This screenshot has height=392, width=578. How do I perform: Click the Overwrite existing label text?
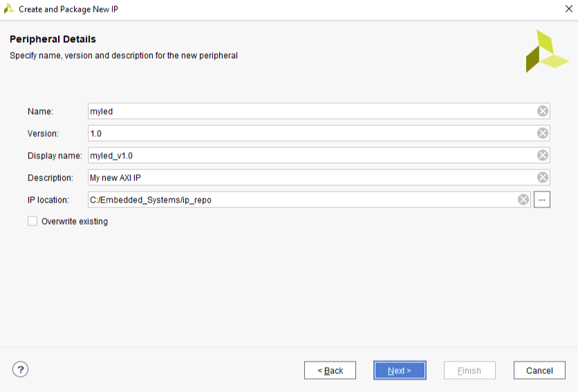click(75, 221)
